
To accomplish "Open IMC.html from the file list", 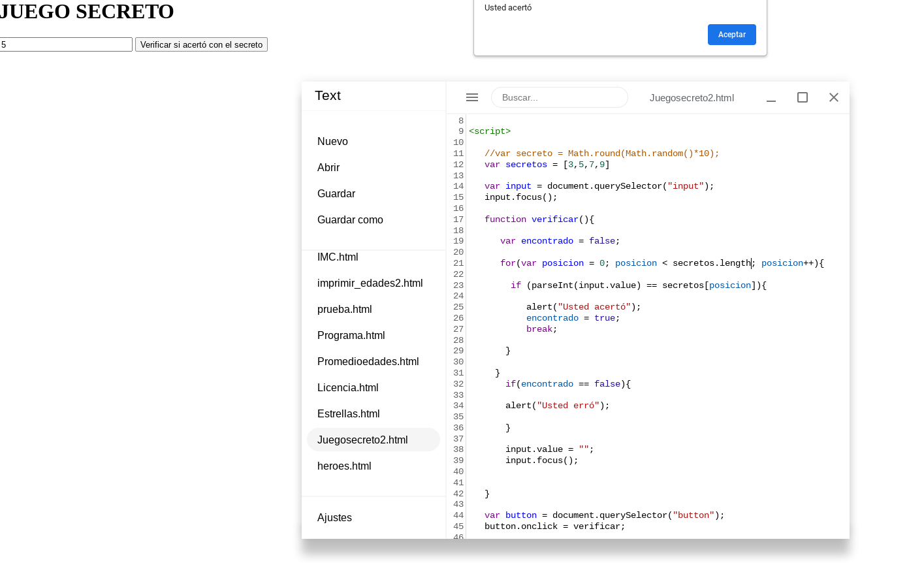I will (x=338, y=257).
